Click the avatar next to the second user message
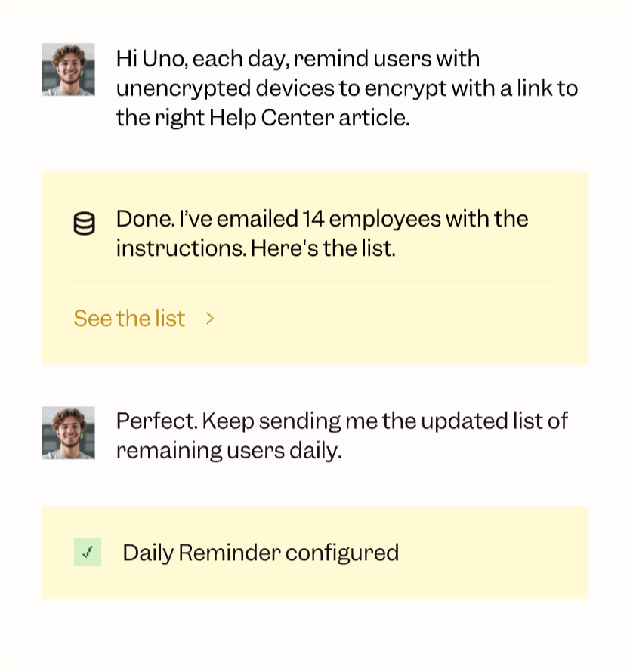 click(x=68, y=433)
